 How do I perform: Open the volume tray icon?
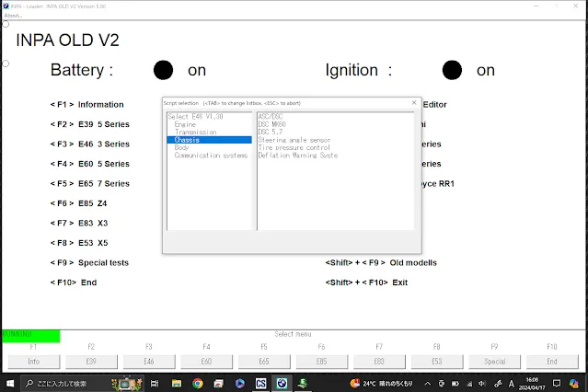[x=482, y=384]
